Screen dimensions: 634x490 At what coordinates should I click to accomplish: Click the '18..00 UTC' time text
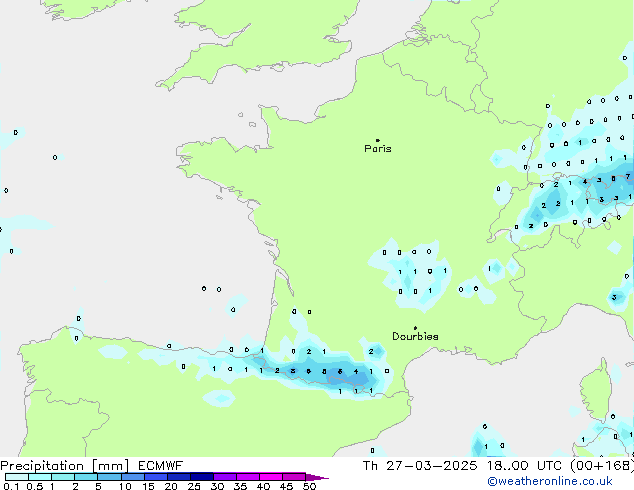(x=524, y=466)
